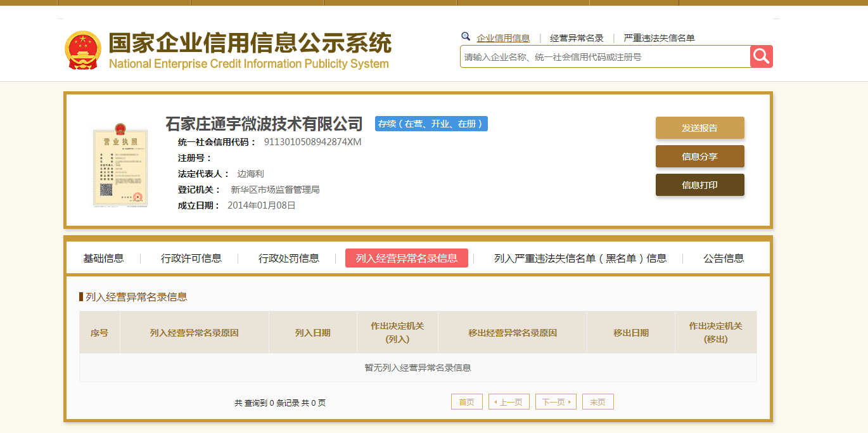Click the 列入日期 column header
This screenshot has height=433, width=868.
pyautogui.click(x=313, y=332)
